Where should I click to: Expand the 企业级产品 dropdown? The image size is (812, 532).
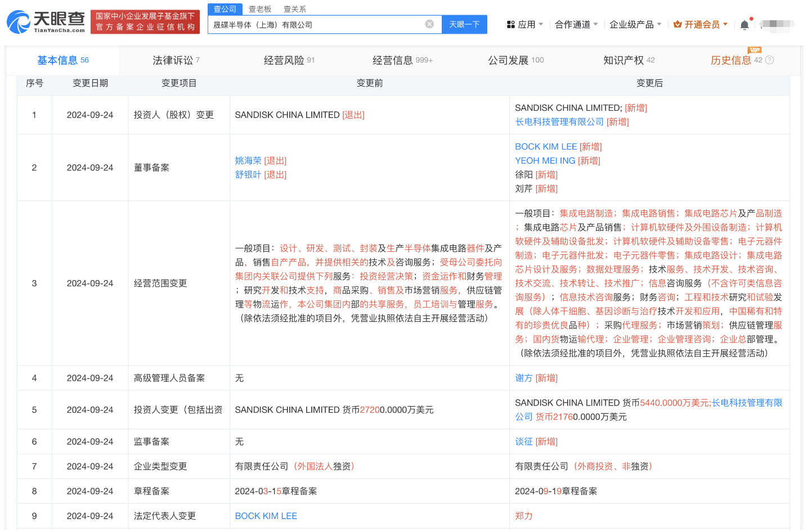pyautogui.click(x=659, y=25)
